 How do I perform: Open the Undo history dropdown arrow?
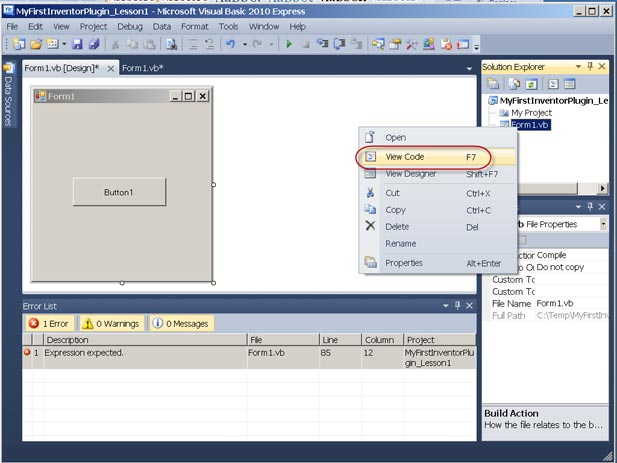[x=245, y=44]
